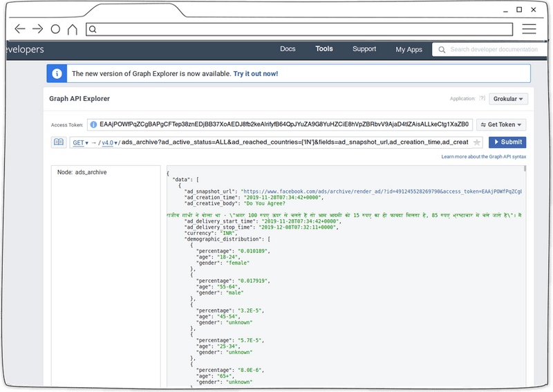553x392 pixels.
Task: Open the Grokular application dropdown
Action: point(508,99)
